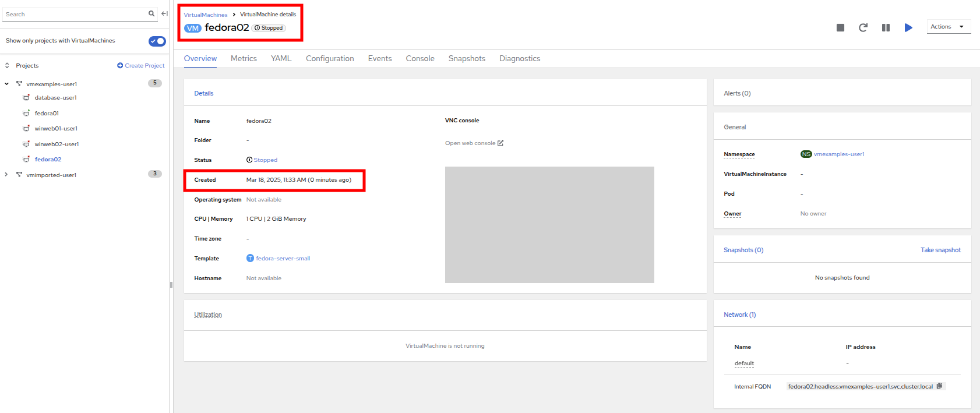
Task: Start the fedora02 VM with play icon
Action: (908, 27)
